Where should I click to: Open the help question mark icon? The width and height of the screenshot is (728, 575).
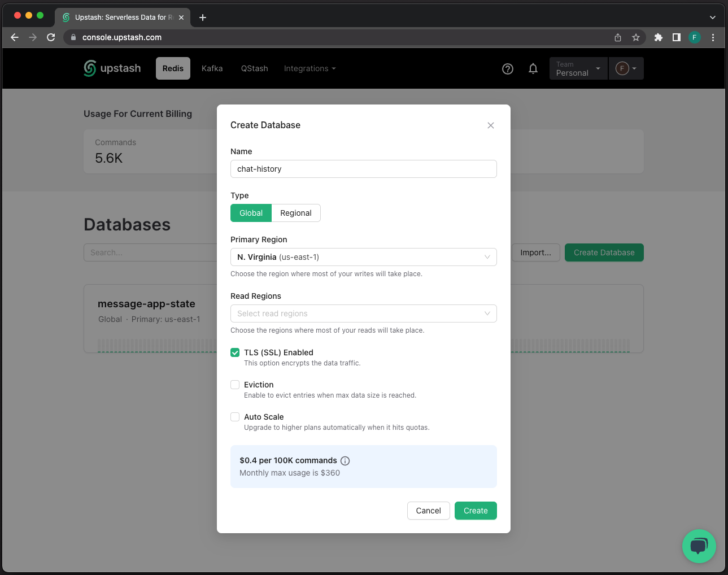pyautogui.click(x=507, y=68)
